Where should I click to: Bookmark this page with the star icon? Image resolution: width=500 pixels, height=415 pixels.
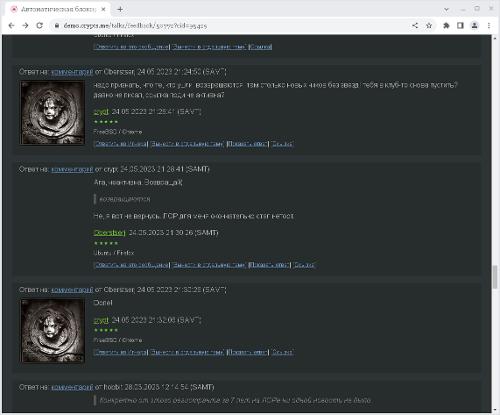(429, 26)
